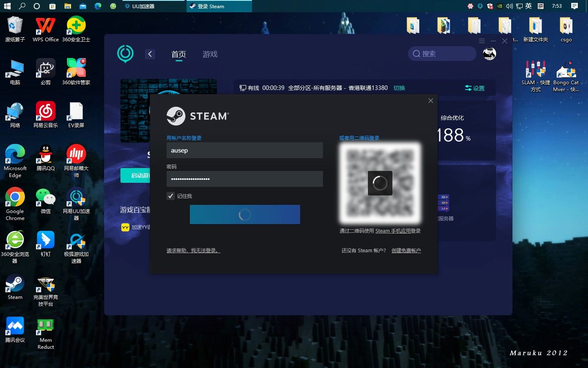This screenshot has height=368, width=588.
Task: Click the search magnifier in UU加速器 top bar
Action: [x=416, y=54]
